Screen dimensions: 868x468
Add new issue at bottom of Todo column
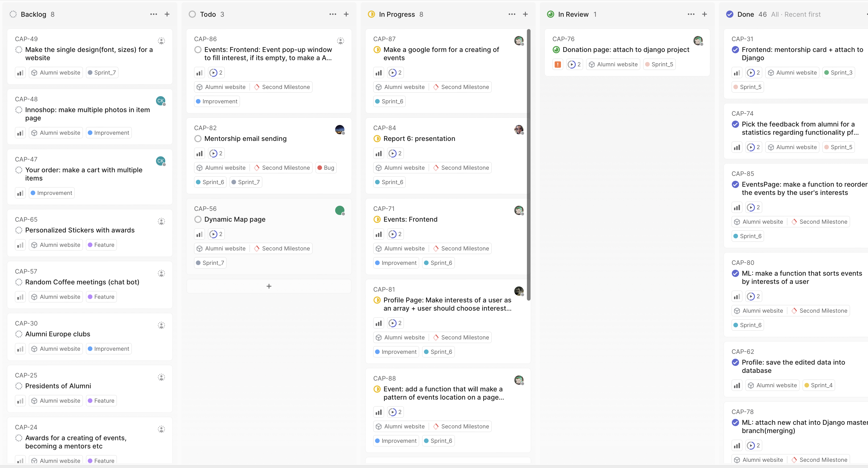point(269,286)
